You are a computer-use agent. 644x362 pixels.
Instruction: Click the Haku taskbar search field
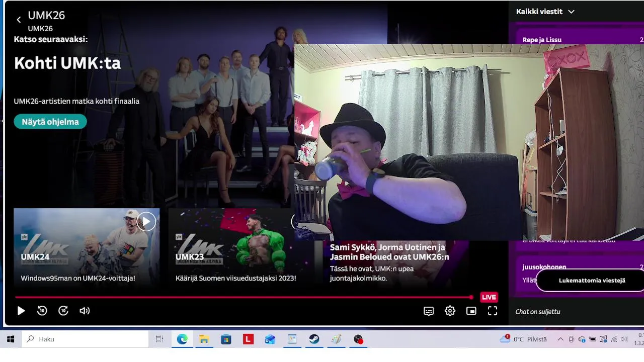[x=85, y=339]
